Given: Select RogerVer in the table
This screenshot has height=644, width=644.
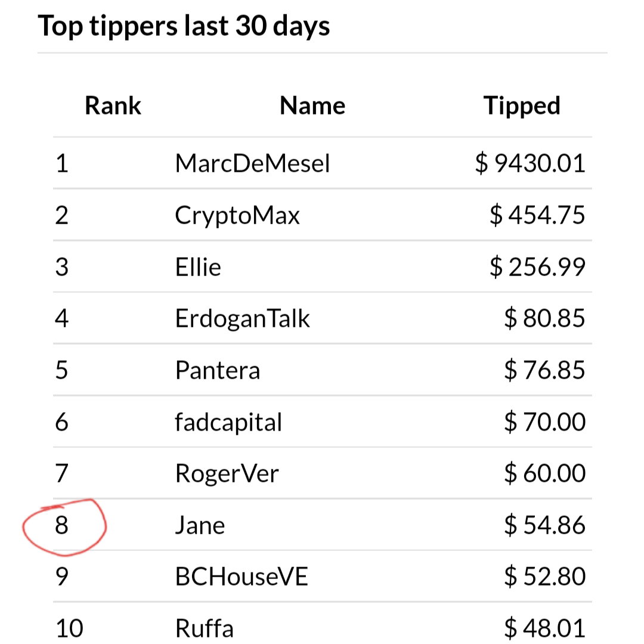Looking at the screenshot, I should [x=227, y=473].
